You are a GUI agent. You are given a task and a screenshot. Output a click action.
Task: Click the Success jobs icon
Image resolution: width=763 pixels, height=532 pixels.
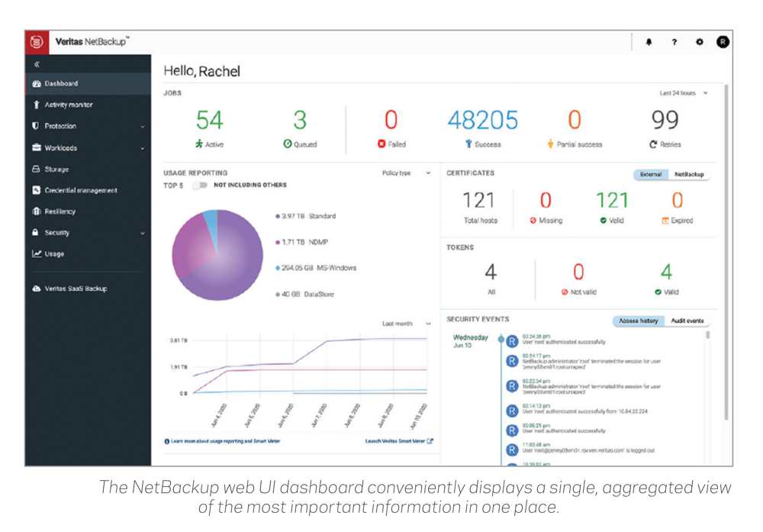tap(468, 143)
